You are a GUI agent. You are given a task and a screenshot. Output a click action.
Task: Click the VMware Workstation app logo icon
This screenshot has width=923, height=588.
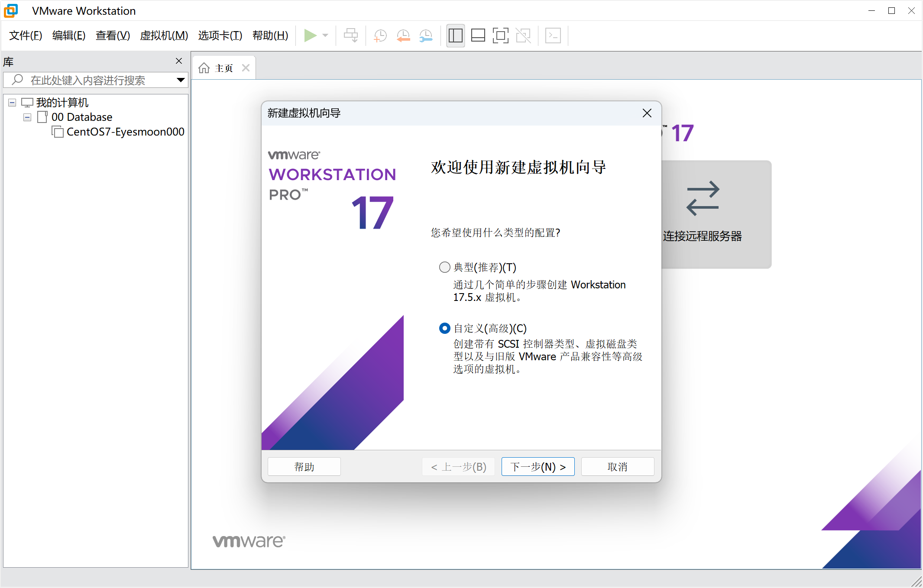pos(11,11)
